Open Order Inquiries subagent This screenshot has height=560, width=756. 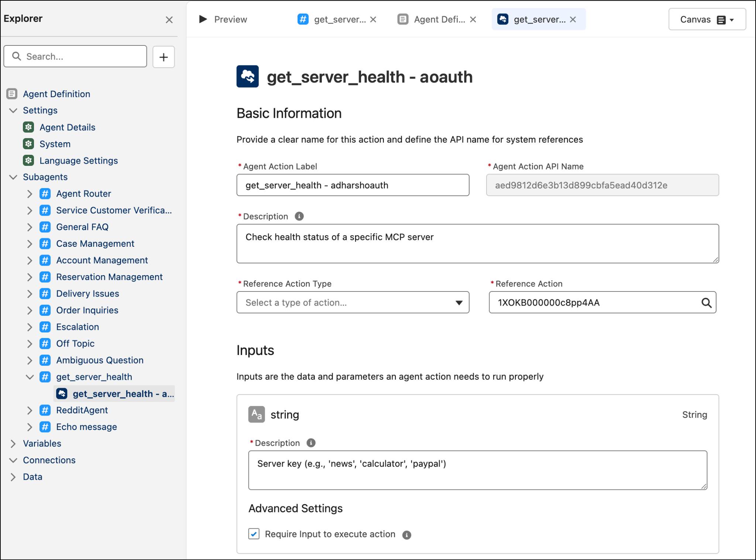tap(87, 310)
